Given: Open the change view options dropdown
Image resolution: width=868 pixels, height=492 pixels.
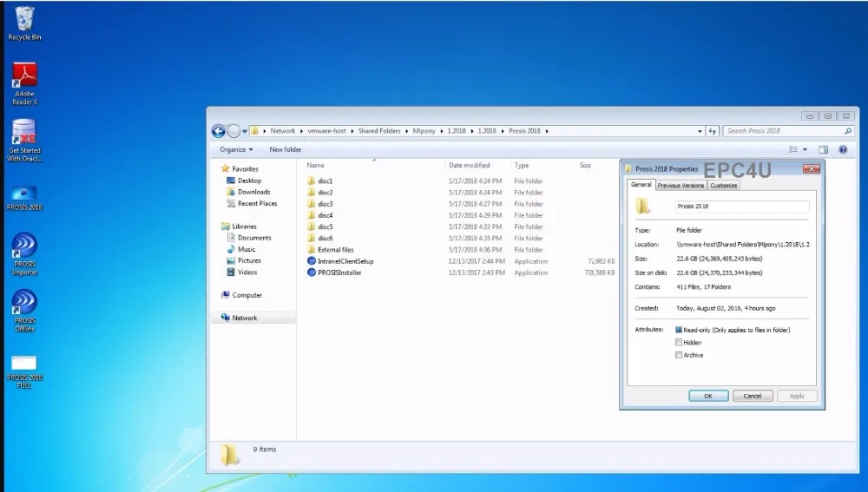Looking at the screenshot, I should point(805,149).
